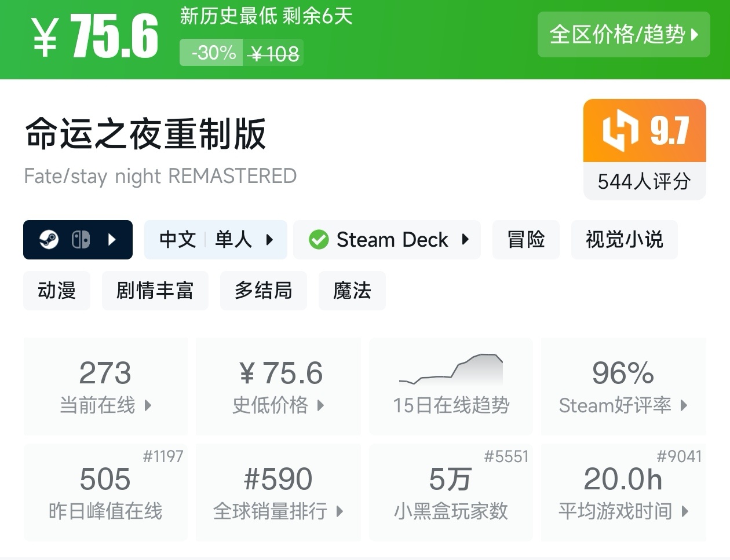Open the 当前在线 current players stat
The width and height of the screenshot is (730, 560).
point(105,386)
